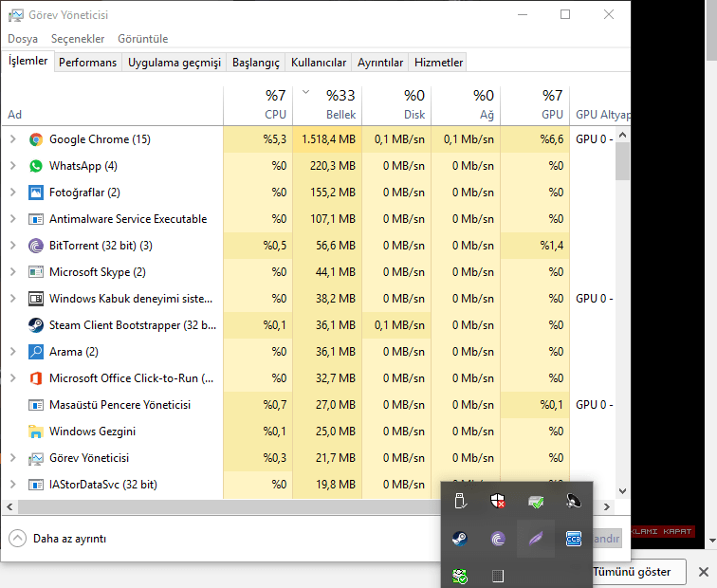Collapse details with Daha az ayrıntı
Screen dimensions: 717x588
coord(58,539)
